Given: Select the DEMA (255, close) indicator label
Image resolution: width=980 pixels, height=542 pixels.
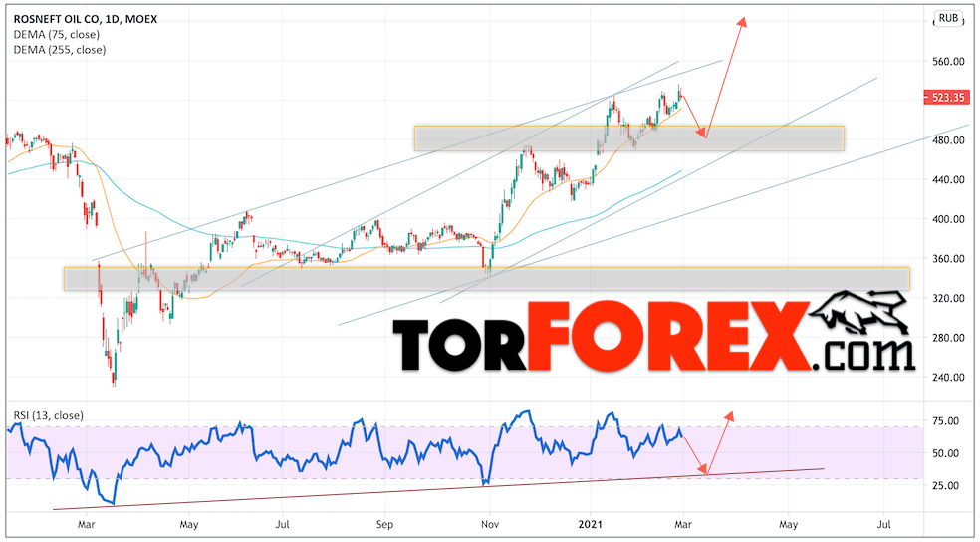Looking at the screenshot, I should coord(59,50).
